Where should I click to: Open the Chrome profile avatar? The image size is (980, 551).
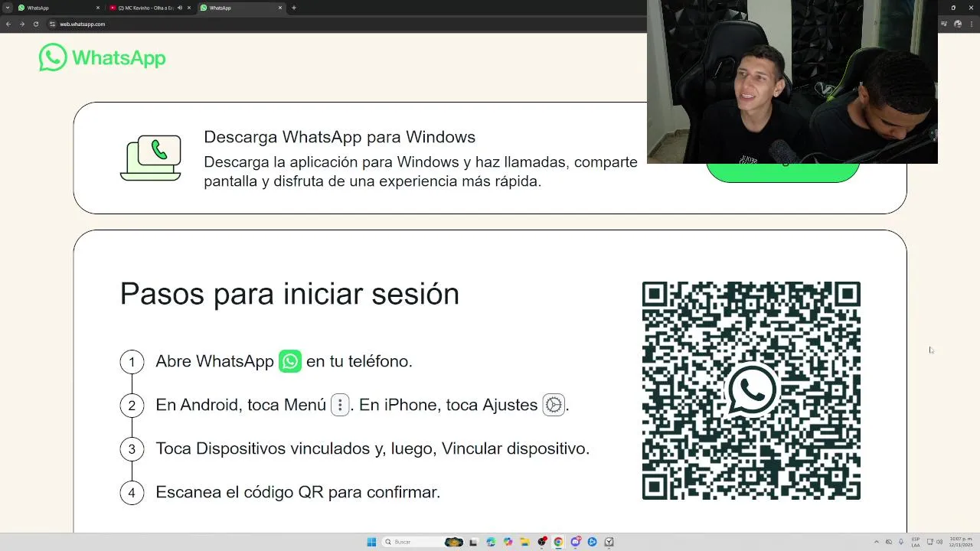[959, 24]
